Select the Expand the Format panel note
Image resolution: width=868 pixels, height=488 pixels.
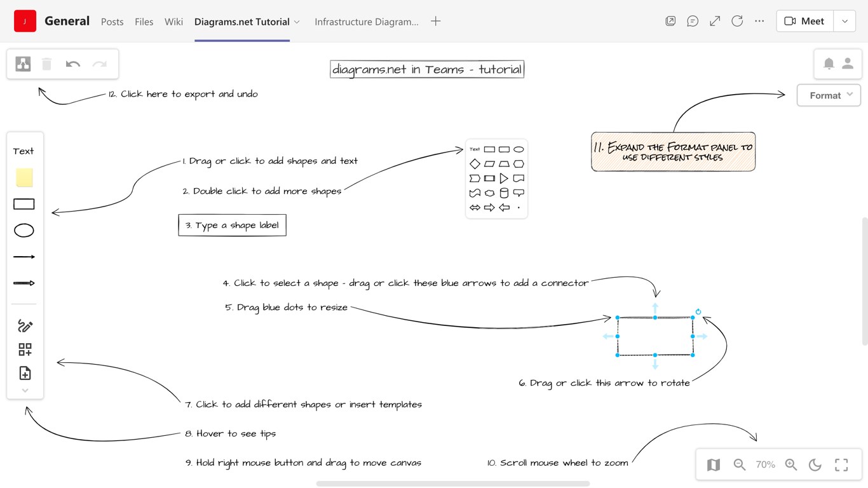click(673, 152)
